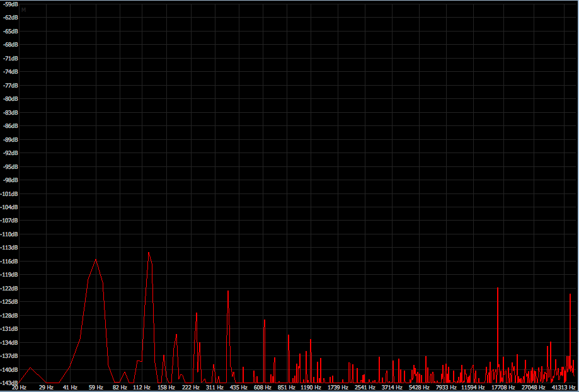Click the 82 Hz frequency label
579x392 pixels.
point(120,388)
